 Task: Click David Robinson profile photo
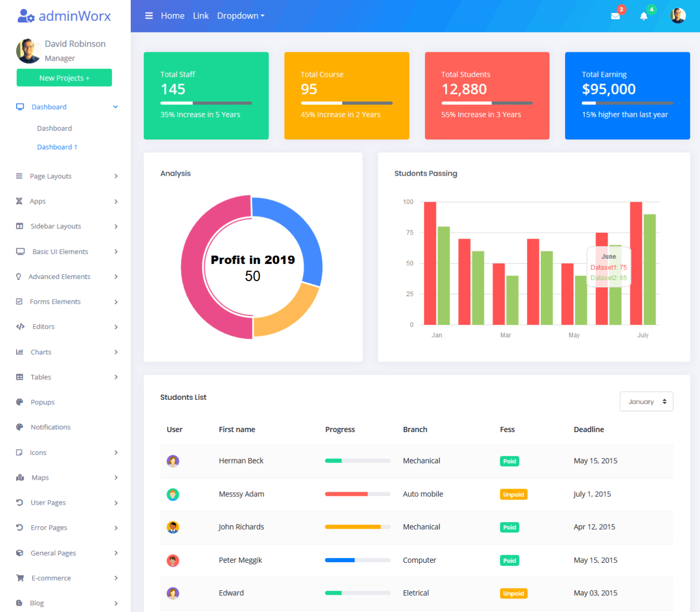[x=29, y=51]
